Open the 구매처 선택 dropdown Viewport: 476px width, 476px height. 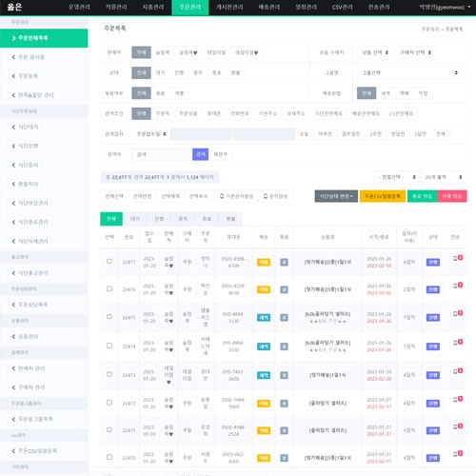coord(415,52)
